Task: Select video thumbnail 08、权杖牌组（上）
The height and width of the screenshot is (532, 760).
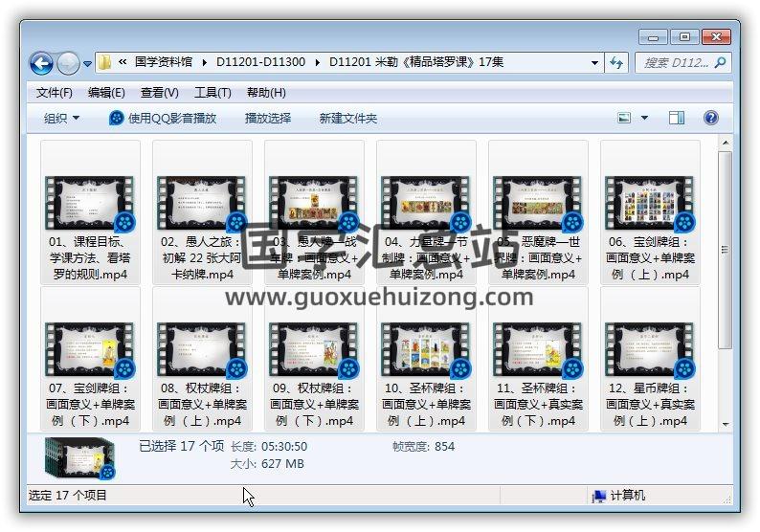Action: coord(202,350)
